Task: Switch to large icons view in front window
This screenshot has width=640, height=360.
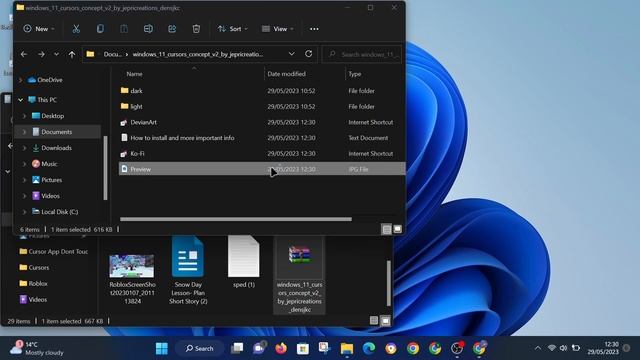Action: (x=398, y=229)
